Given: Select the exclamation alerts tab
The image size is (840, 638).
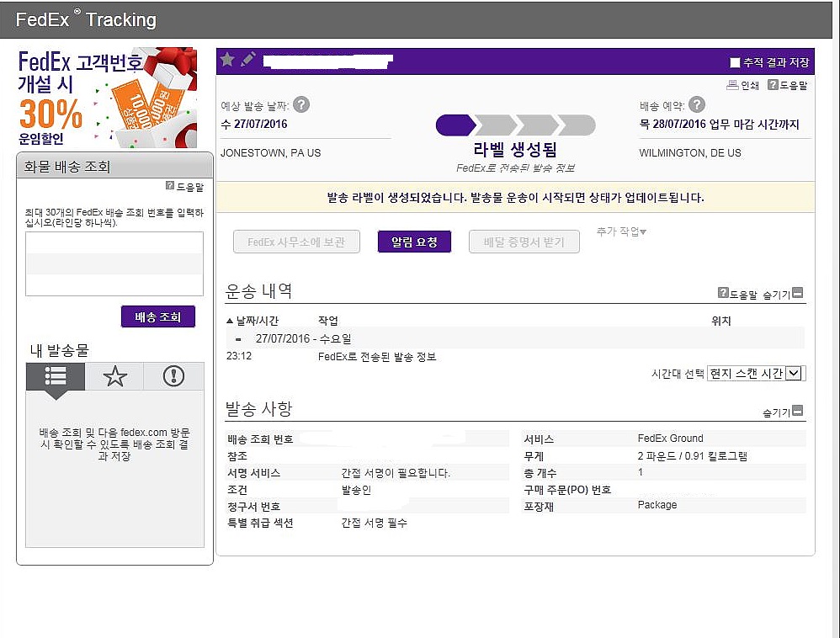Looking at the screenshot, I should click(x=173, y=376).
